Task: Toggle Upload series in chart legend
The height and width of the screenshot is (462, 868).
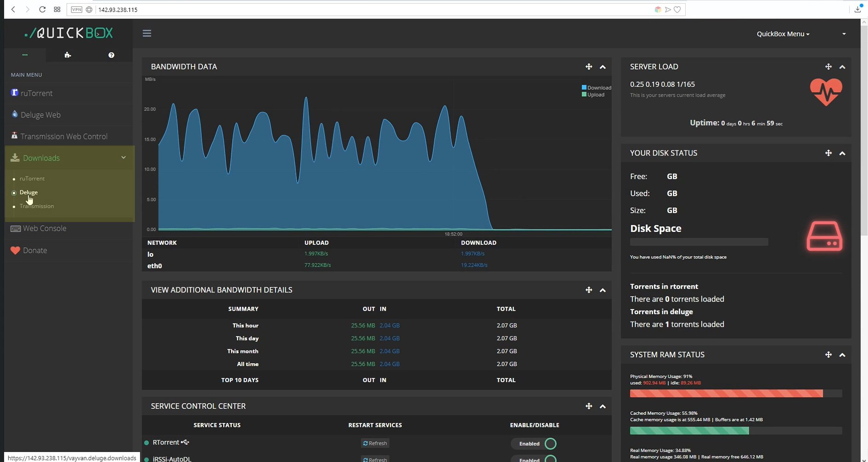Action: coord(593,94)
